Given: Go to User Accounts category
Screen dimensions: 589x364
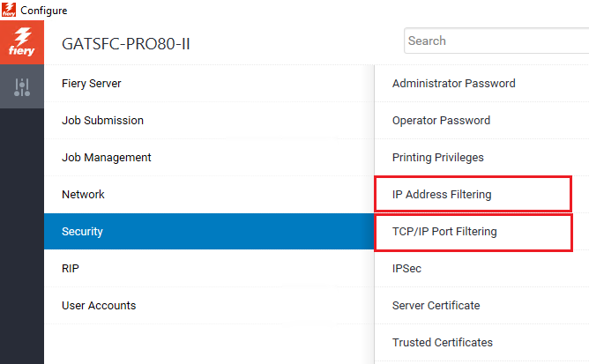Looking at the screenshot, I should (x=99, y=306).
